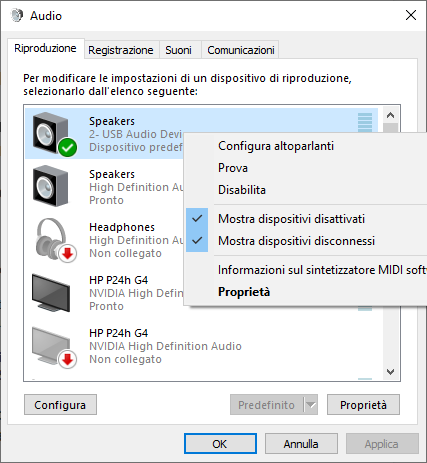
Task: Select the default USB Speakers device icon
Action: point(51,133)
